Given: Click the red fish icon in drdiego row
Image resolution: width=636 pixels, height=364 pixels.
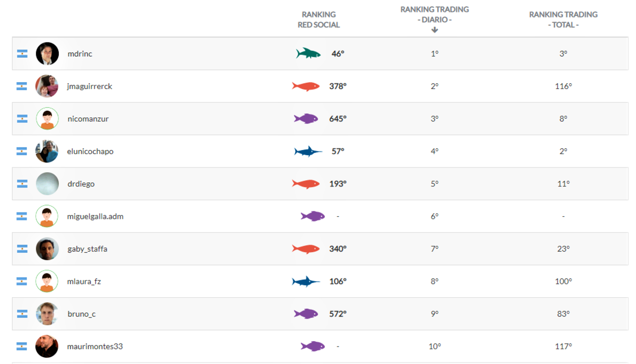Looking at the screenshot, I should [306, 184].
